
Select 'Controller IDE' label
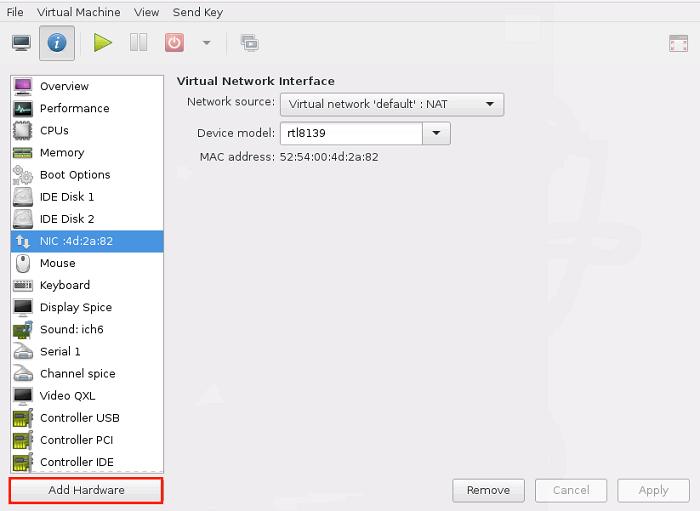77,462
